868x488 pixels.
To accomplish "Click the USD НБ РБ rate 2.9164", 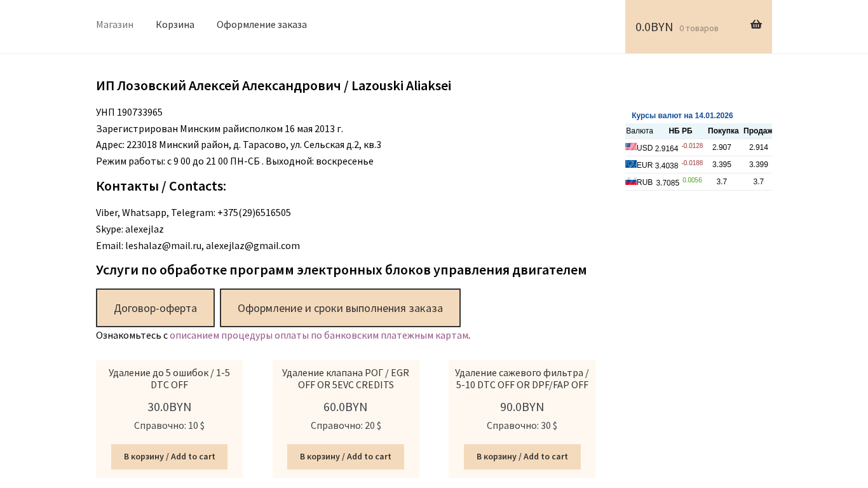I will coord(666,149).
